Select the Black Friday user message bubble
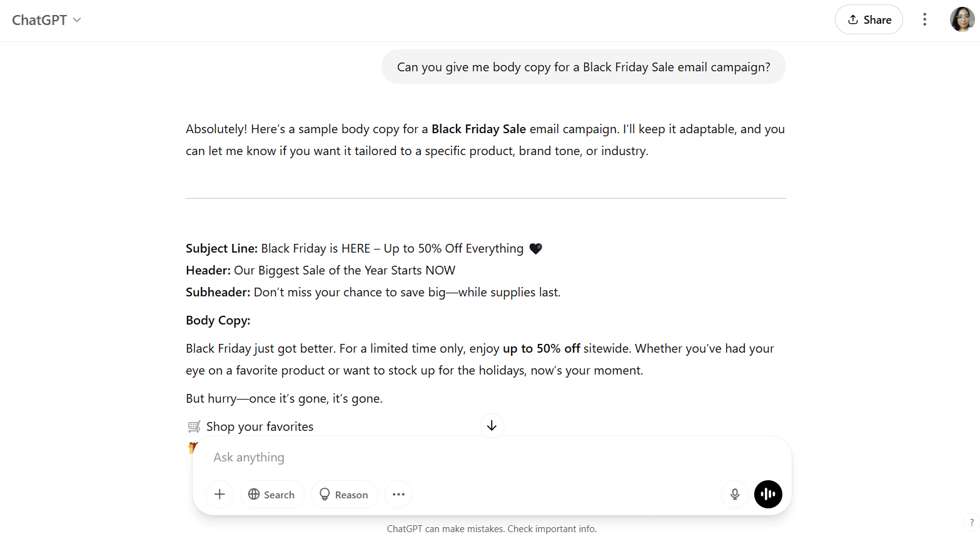The image size is (980, 539). [x=583, y=66]
